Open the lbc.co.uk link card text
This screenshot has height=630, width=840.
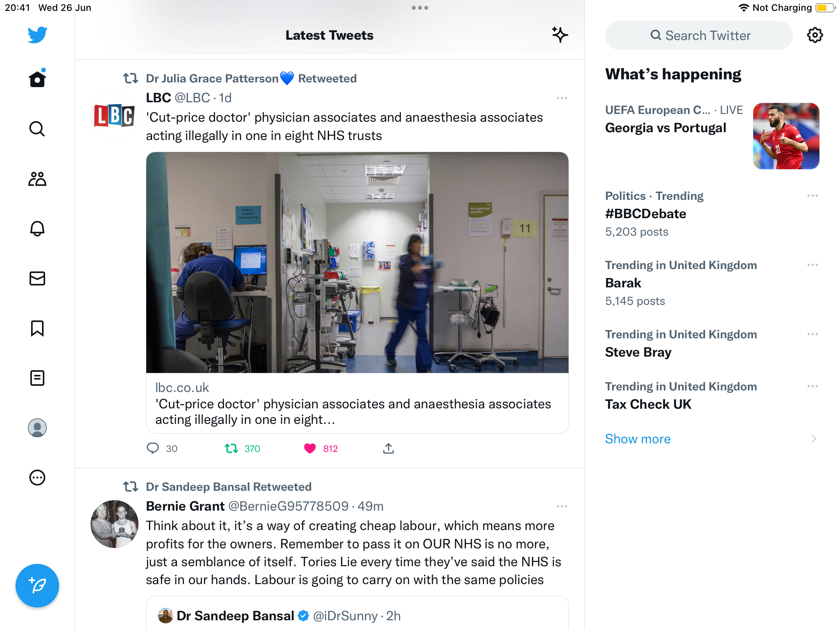(x=357, y=404)
